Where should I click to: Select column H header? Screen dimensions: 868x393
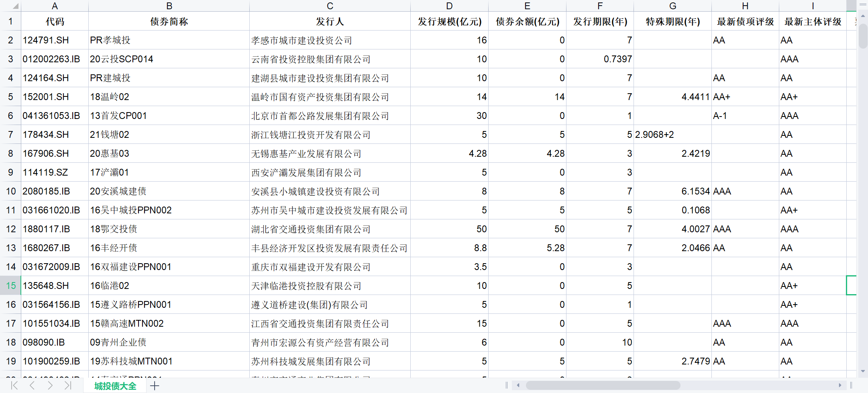point(746,6)
